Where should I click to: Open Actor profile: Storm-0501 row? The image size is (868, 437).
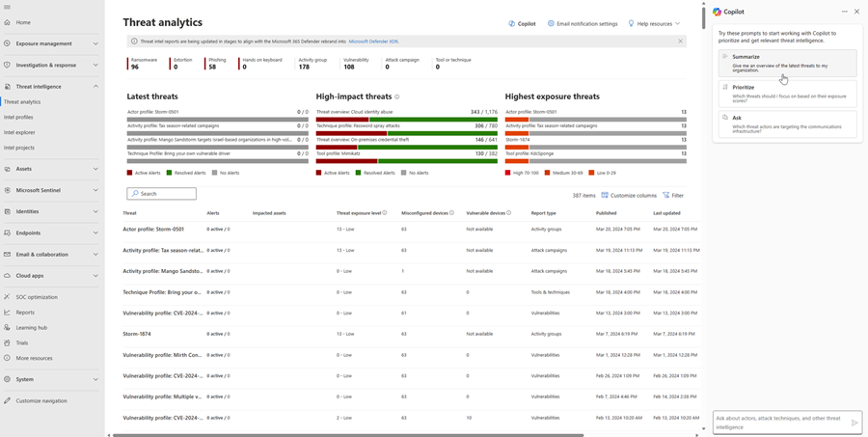[153, 230]
